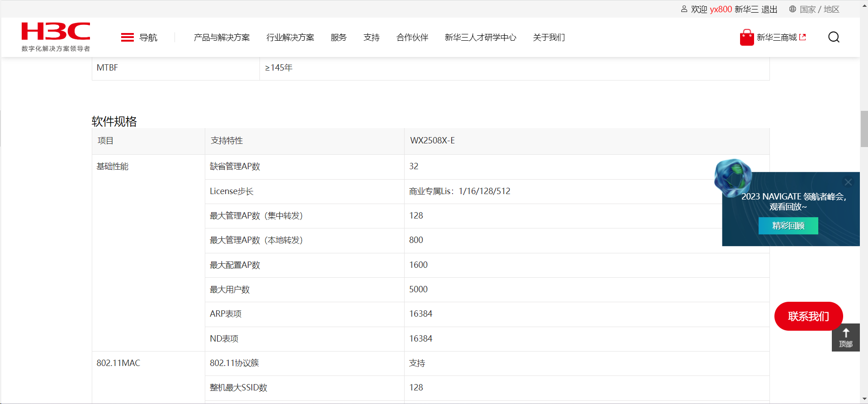Click the WX2508X-E column header
The height and width of the screenshot is (404, 868).
point(433,141)
